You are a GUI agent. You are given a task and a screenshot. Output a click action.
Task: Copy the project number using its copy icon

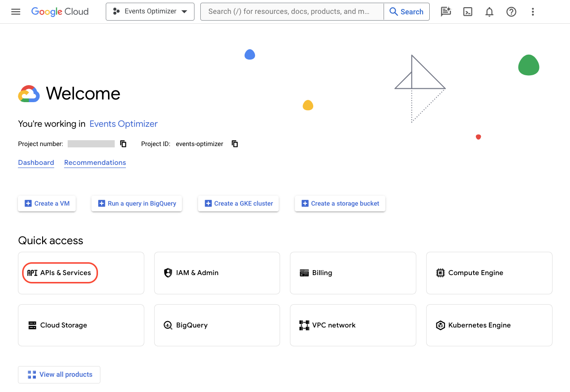(123, 143)
